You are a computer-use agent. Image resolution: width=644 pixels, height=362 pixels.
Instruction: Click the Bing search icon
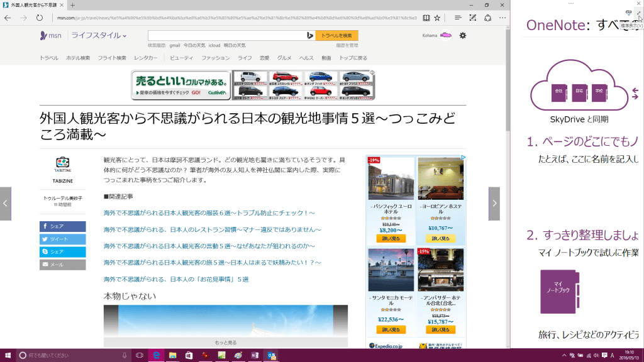[x=310, y=36]
